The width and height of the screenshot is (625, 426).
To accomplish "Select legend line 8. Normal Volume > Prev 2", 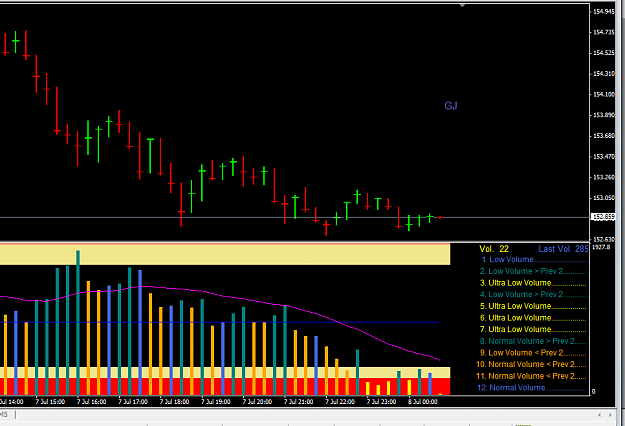I will pos(533,341).
